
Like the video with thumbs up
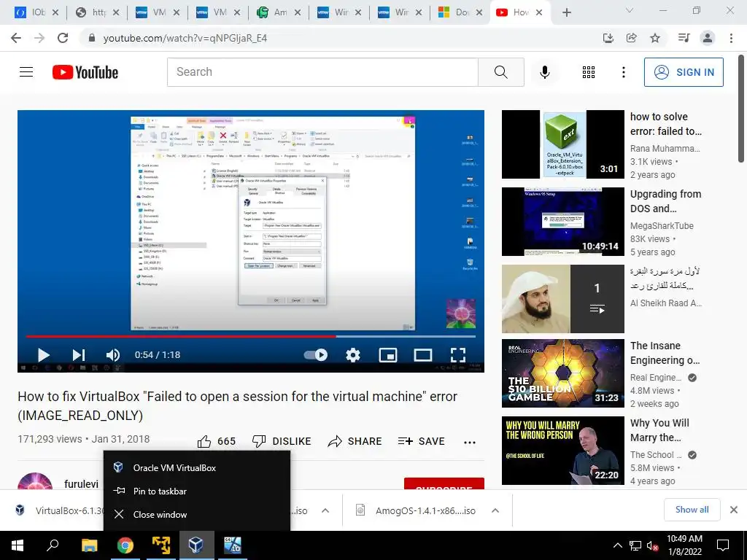[x=216, y=441]
